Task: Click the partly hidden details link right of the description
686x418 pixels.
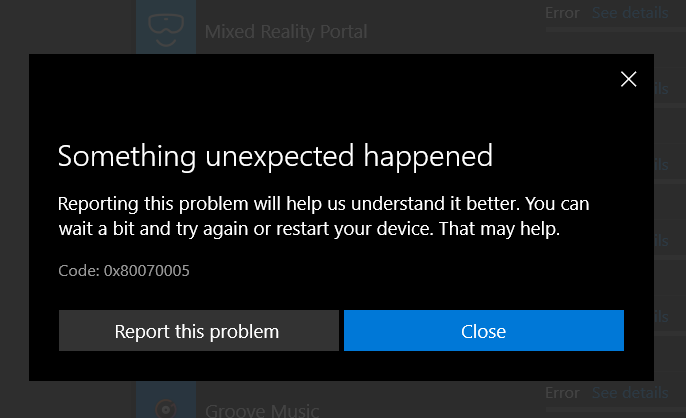Action: [662, 241]
